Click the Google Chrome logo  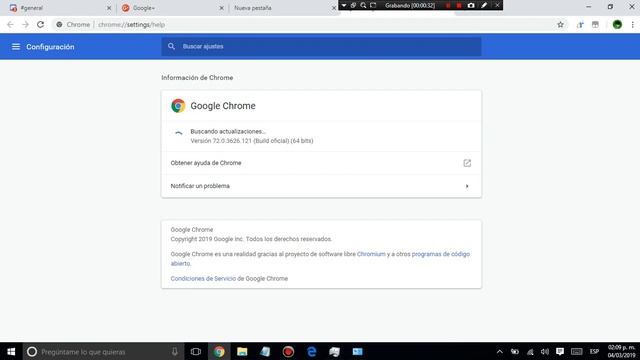coord(178,106)
